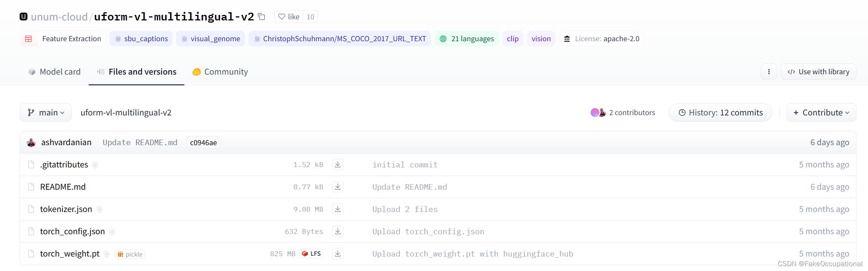Click the uform-vl-multilingual-v2 path breadcrumb
868x271 pixels.
tap(126, 112)
